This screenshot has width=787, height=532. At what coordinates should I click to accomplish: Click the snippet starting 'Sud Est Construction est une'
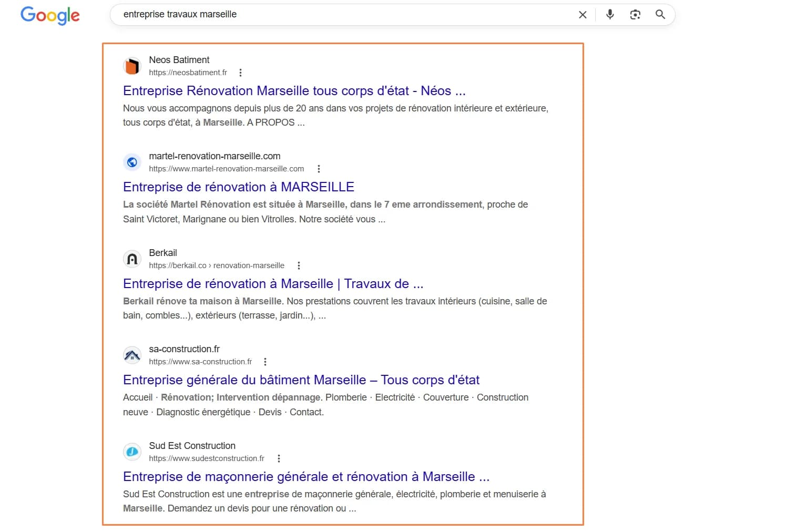[x=334, y=501]
